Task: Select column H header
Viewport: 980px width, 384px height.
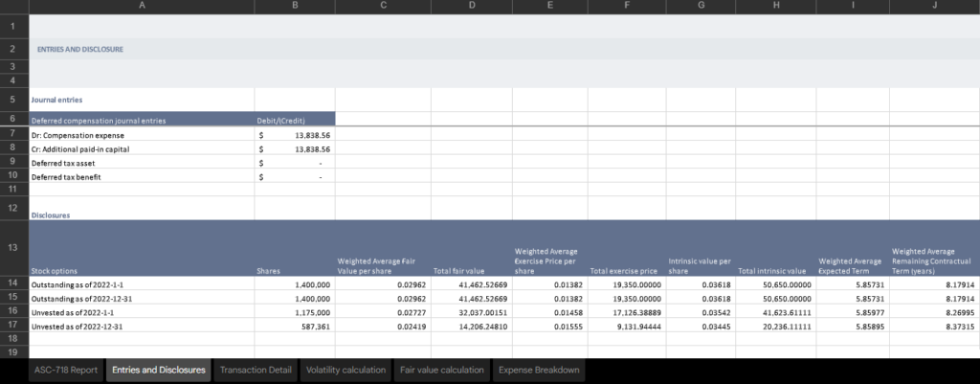Action: point(775,6)
